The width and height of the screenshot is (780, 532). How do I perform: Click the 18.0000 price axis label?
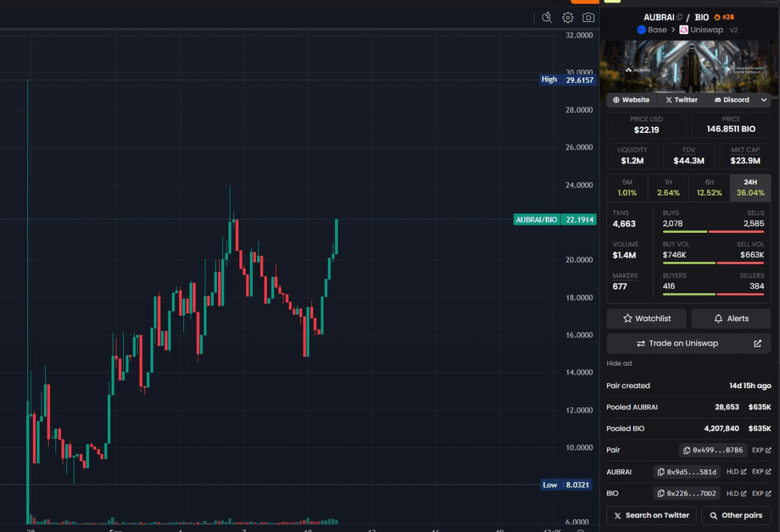[580, 297]
